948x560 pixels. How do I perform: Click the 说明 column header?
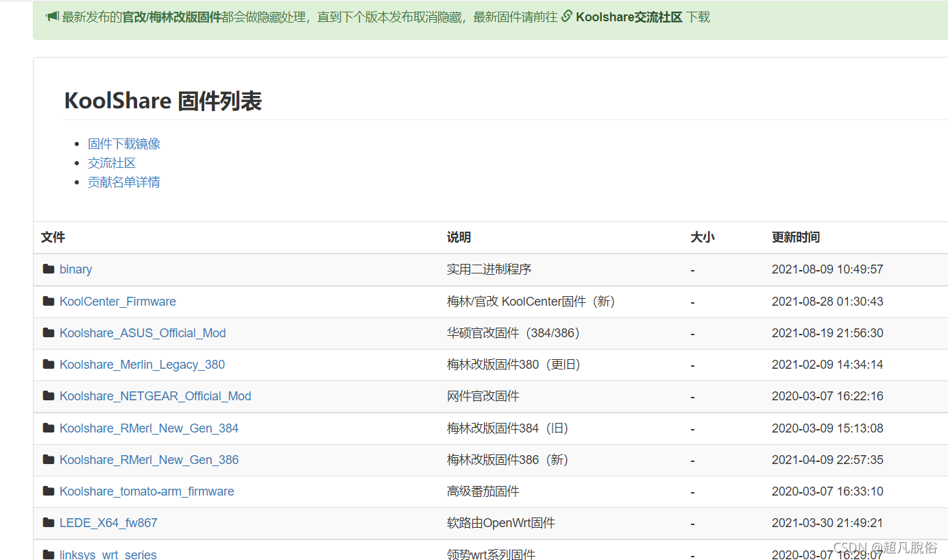click(459, 237)
